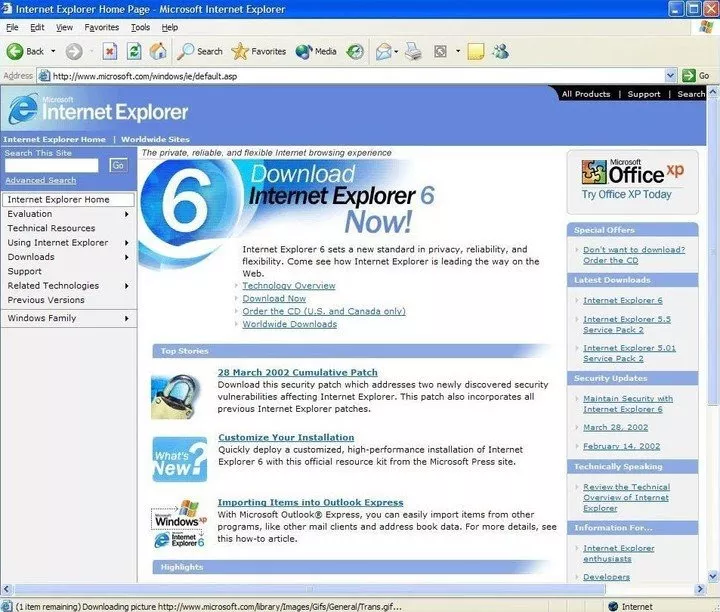Open the View menu
This screenshot has width=720, height=612.
pos(64,27)
